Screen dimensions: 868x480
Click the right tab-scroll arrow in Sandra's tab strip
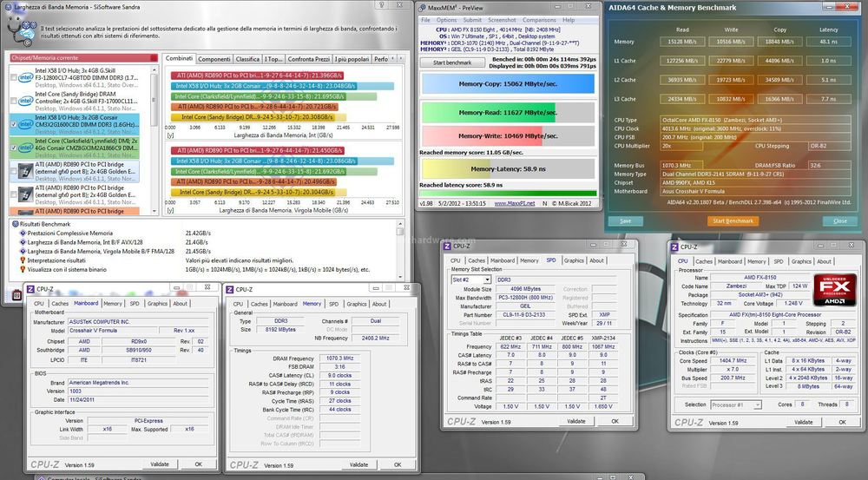click(x=401, y=58)
